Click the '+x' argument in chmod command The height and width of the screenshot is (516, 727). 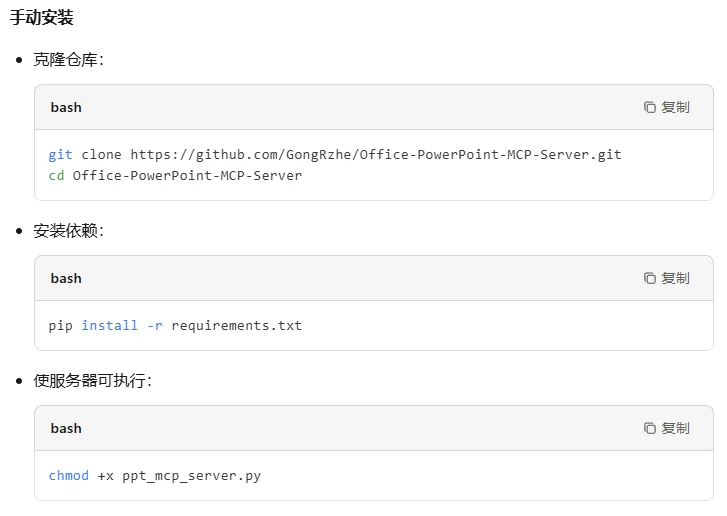point(105,476)
